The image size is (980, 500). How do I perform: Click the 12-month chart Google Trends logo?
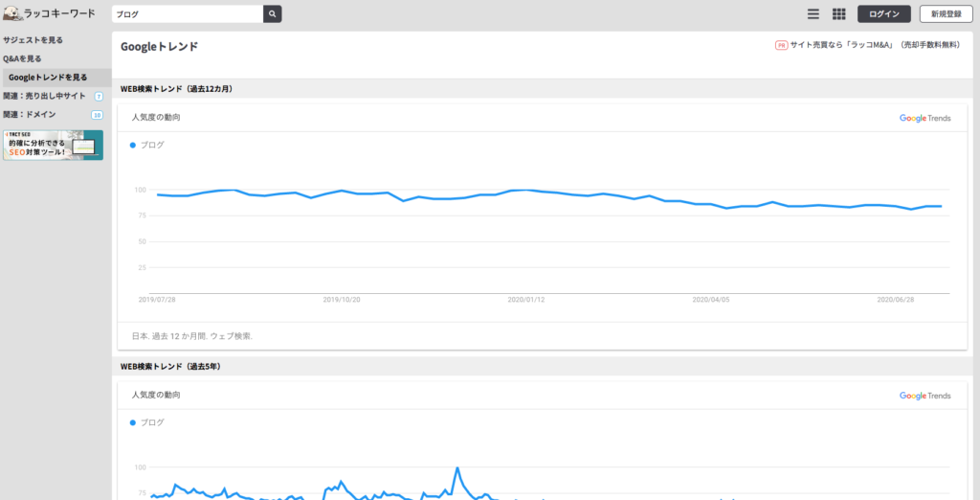click(x=924, y=118)
